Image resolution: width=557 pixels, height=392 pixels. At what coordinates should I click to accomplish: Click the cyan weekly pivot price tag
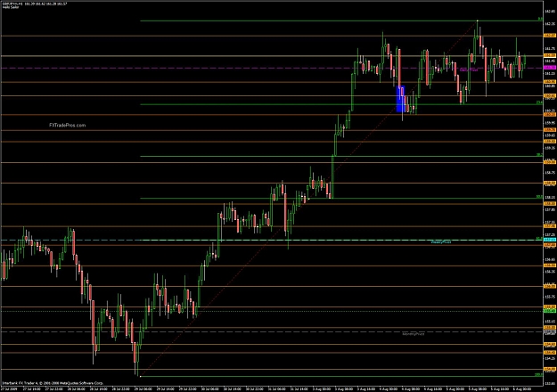550,240
